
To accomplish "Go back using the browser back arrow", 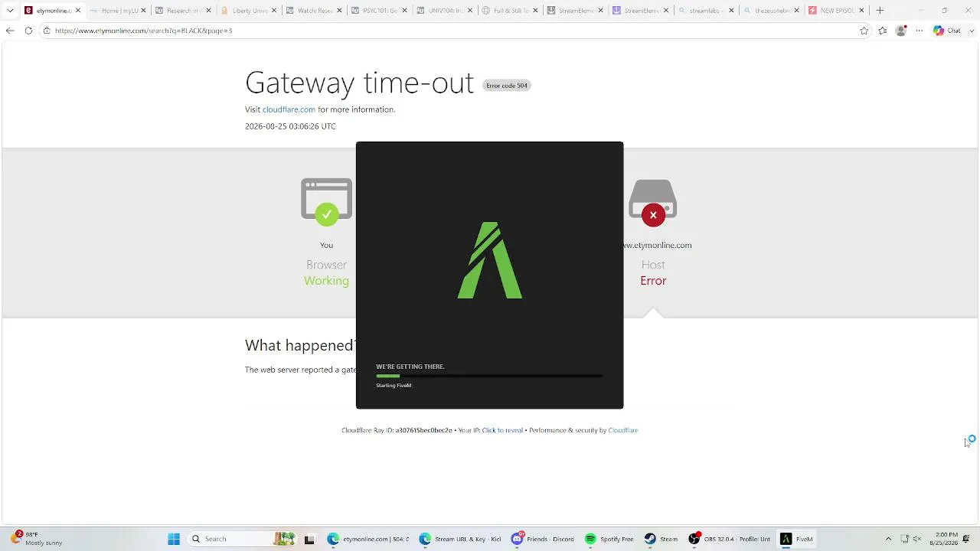I will click(10, 31).
